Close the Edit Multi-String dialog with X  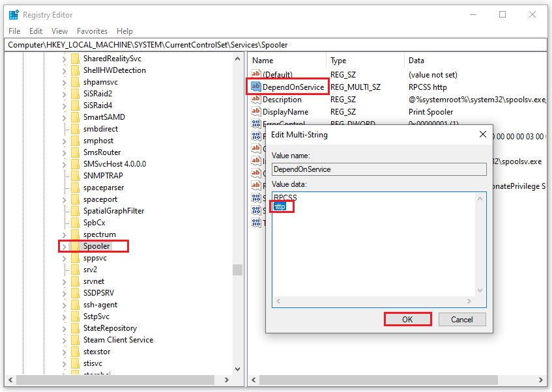(483, 134)
